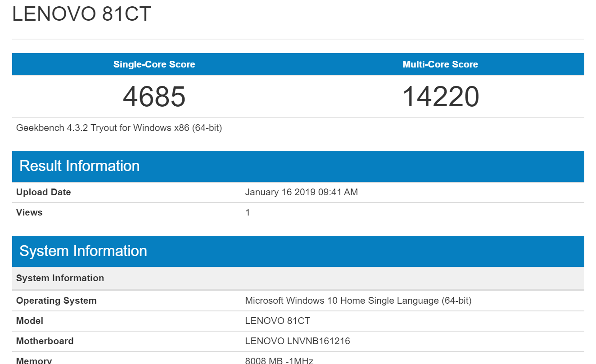Click the Multi-Core Score column header

click(x=440, y=64)
